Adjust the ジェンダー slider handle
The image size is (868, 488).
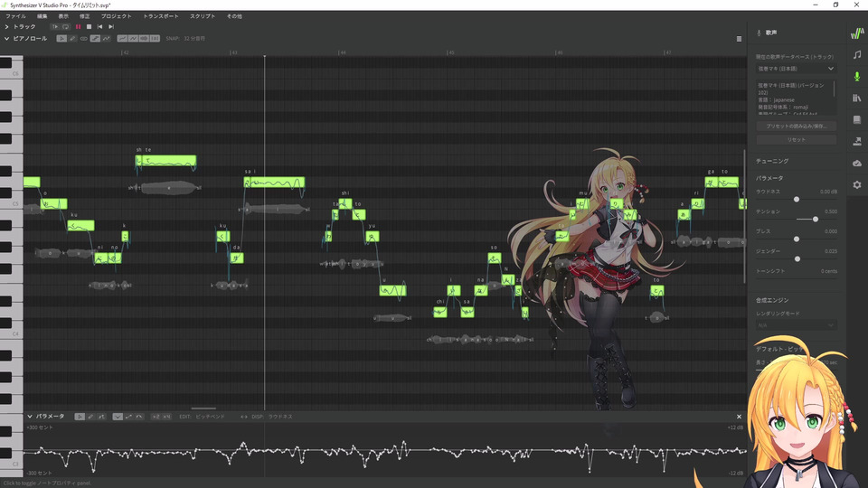(797, 259)
